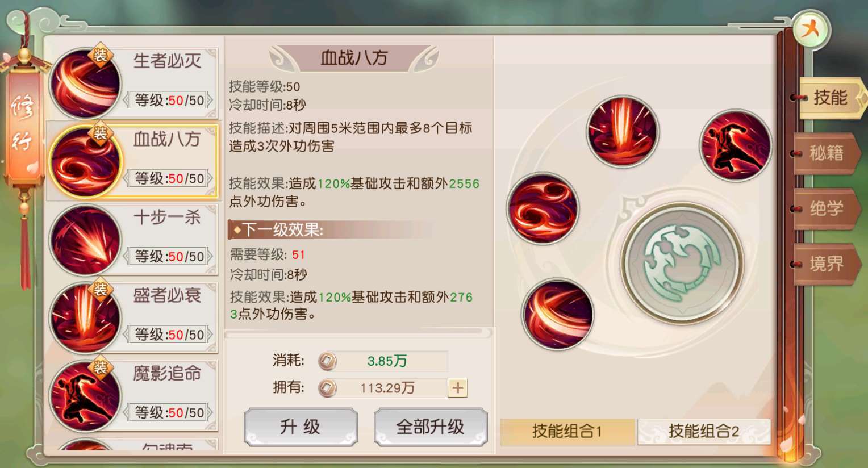Open the 秘籍 tab

pyautogui.click(x=827, y=153)
